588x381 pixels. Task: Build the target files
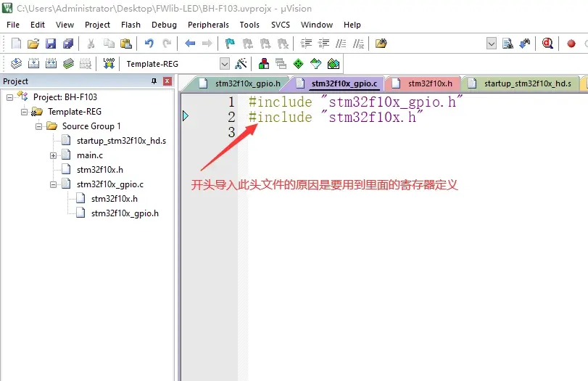coord(34,63)
